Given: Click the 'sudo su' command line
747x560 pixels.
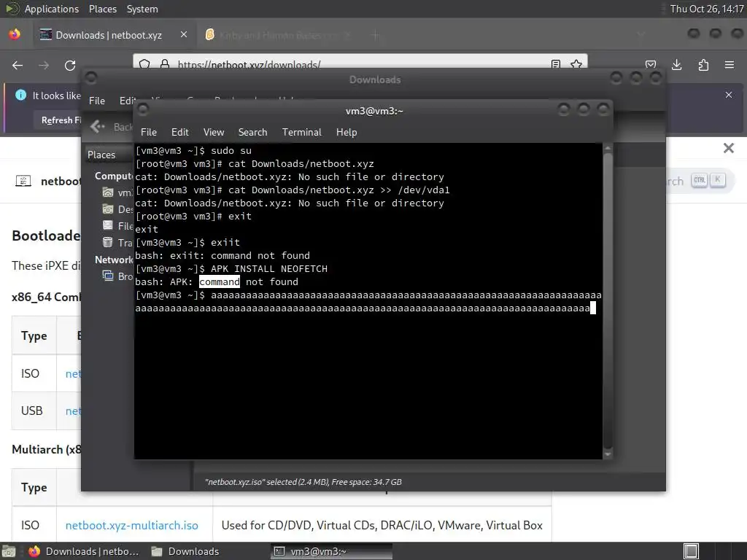Looking at the screenshot, I should (231, 150).
